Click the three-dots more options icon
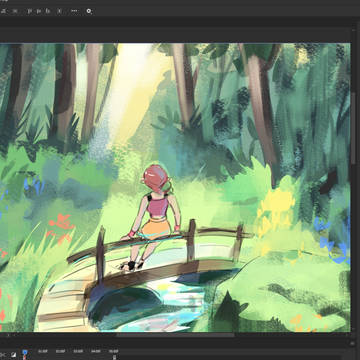360x360 pixels. coord(74,11)
